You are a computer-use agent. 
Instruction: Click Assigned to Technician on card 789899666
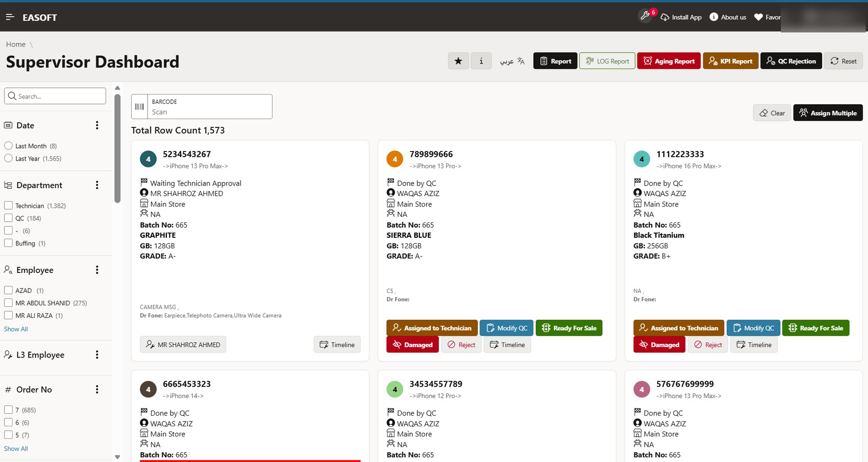tap(432, 328)
